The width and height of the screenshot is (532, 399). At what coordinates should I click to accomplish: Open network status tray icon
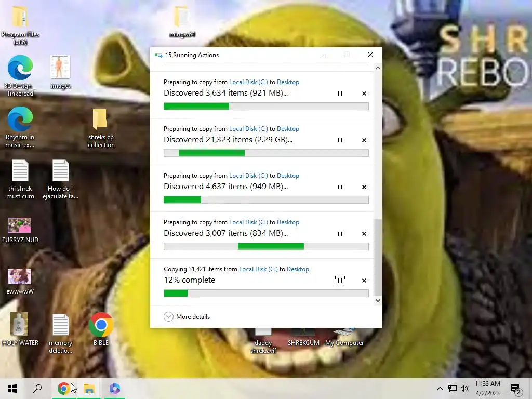pos(453,389)
